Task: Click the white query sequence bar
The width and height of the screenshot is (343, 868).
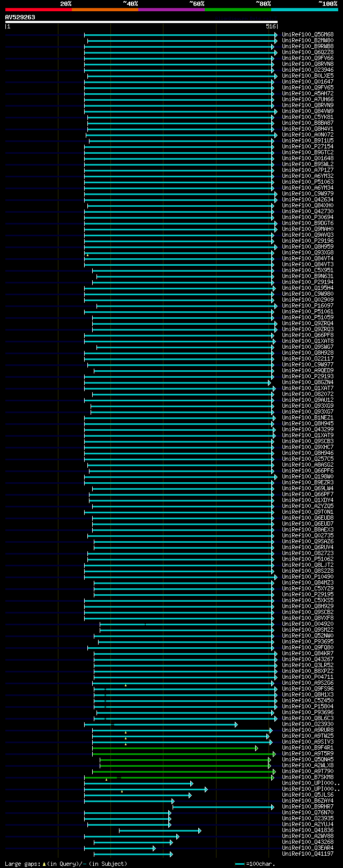Action: coord(141,22)
